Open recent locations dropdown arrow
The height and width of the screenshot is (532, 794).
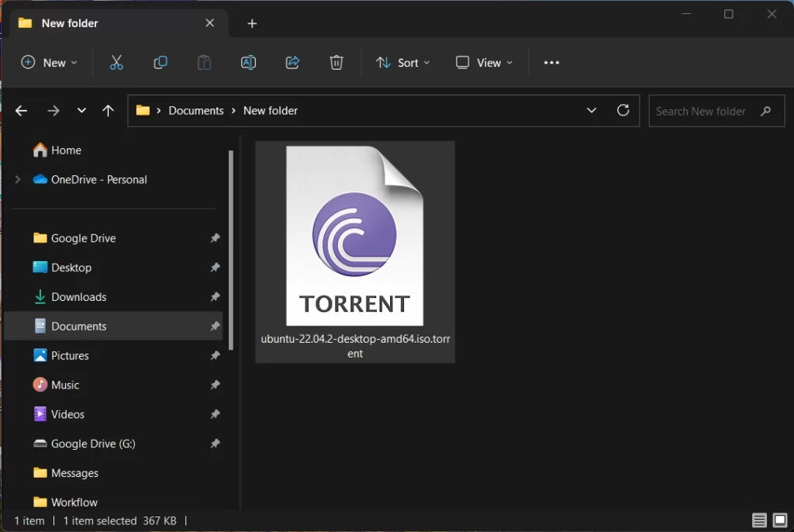click(81, 110)
